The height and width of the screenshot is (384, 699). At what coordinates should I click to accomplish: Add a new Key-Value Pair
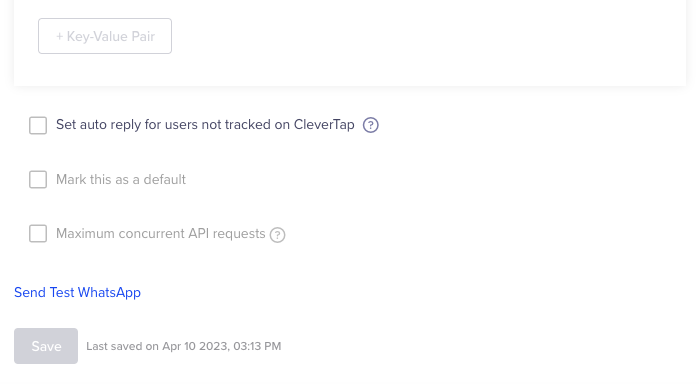105,36
